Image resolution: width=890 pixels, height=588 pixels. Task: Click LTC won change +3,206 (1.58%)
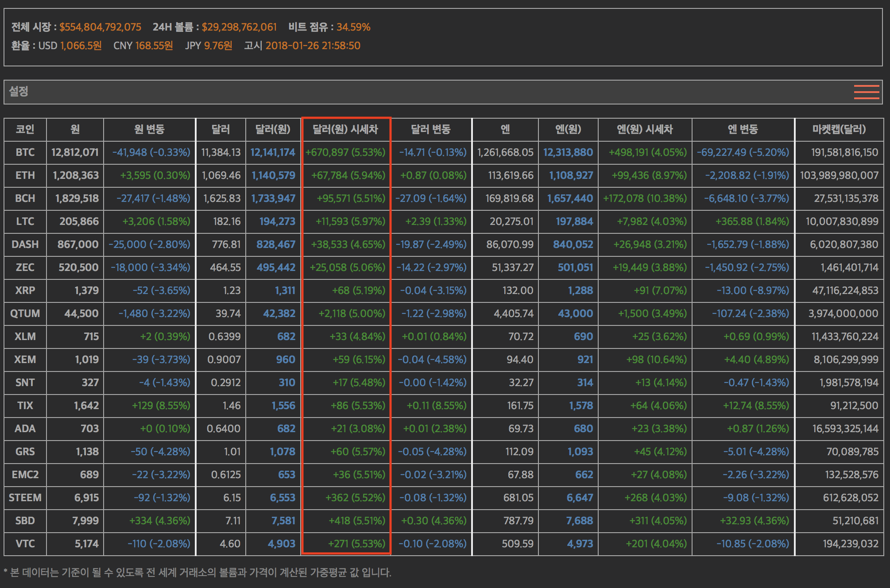tap(156, 221)
